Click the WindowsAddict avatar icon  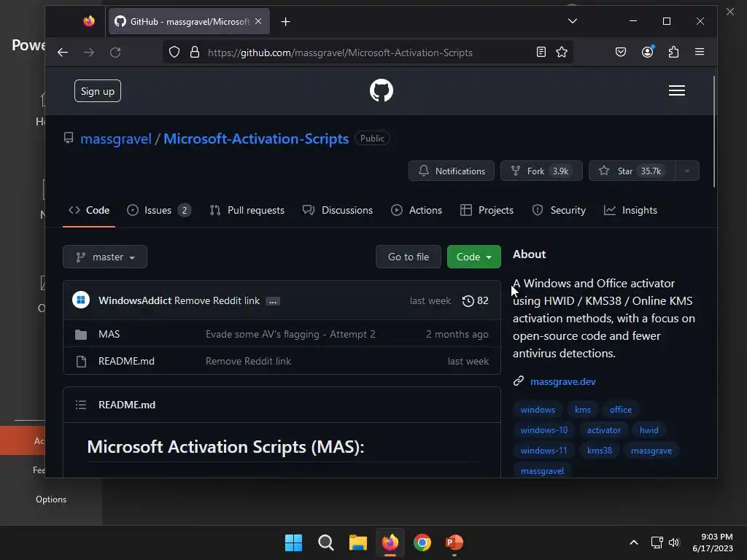pos(81,300)
